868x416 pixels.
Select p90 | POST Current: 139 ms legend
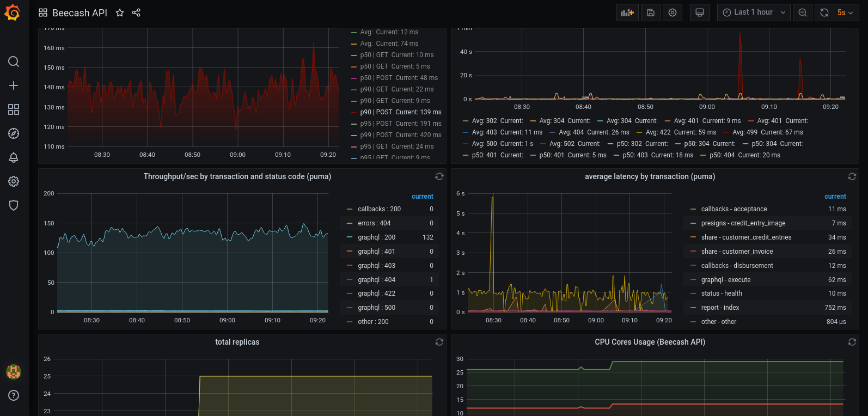coord(401,112)
